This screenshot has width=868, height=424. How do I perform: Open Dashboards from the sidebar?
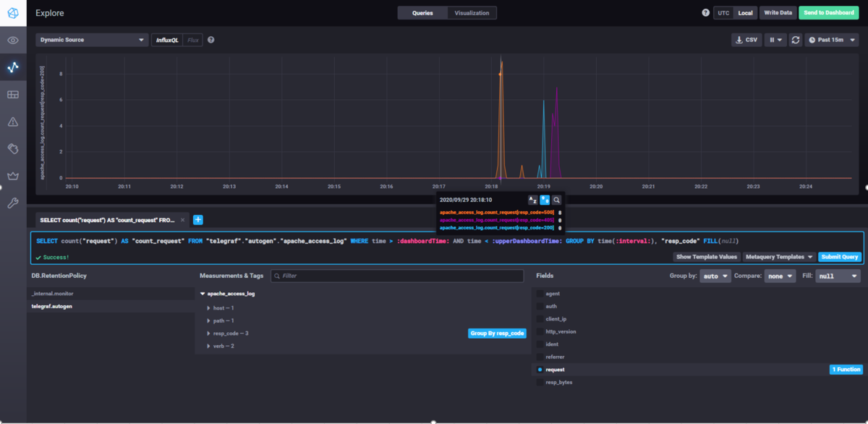point(13,95)
